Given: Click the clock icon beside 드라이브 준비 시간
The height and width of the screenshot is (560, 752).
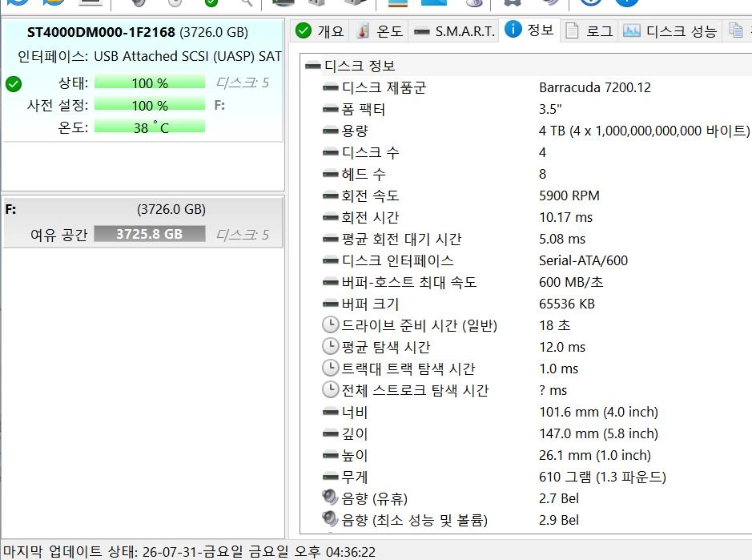Looking at the screenshot, I should (331, 325).
